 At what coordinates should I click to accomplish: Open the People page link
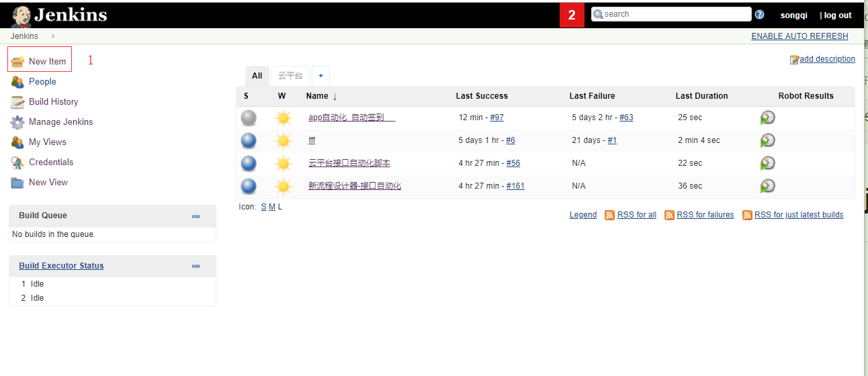[x=42, y=81]
